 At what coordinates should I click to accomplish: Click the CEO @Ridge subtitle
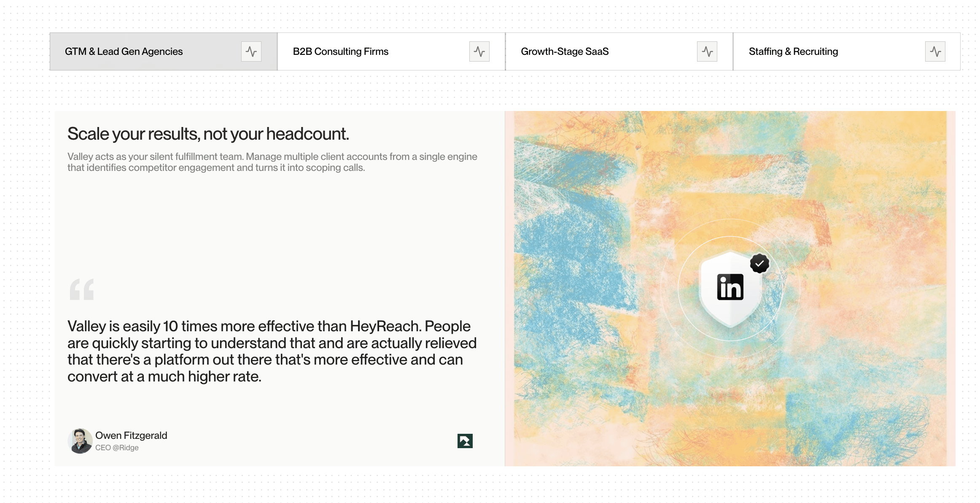point(117,448)
